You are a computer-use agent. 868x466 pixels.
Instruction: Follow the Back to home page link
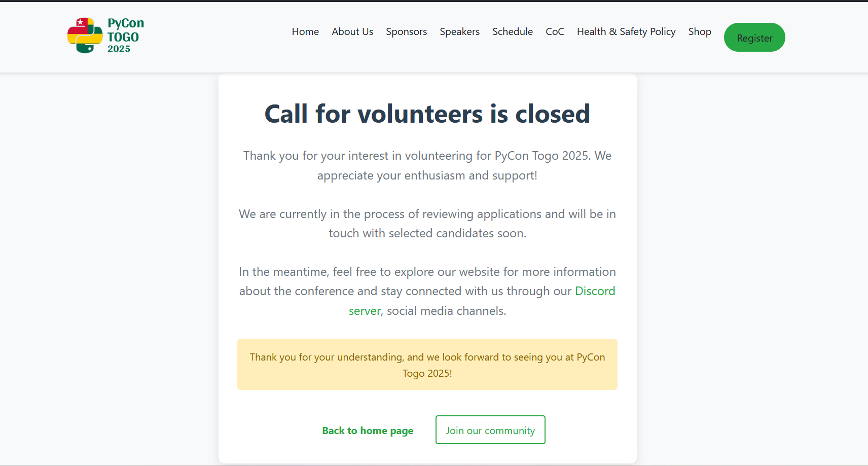coord(368,431)
